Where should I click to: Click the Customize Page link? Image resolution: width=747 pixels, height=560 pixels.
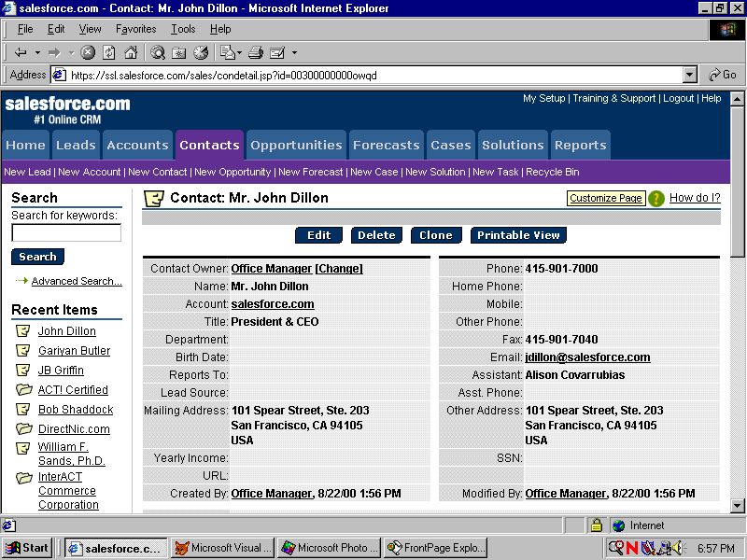[606, 198]
